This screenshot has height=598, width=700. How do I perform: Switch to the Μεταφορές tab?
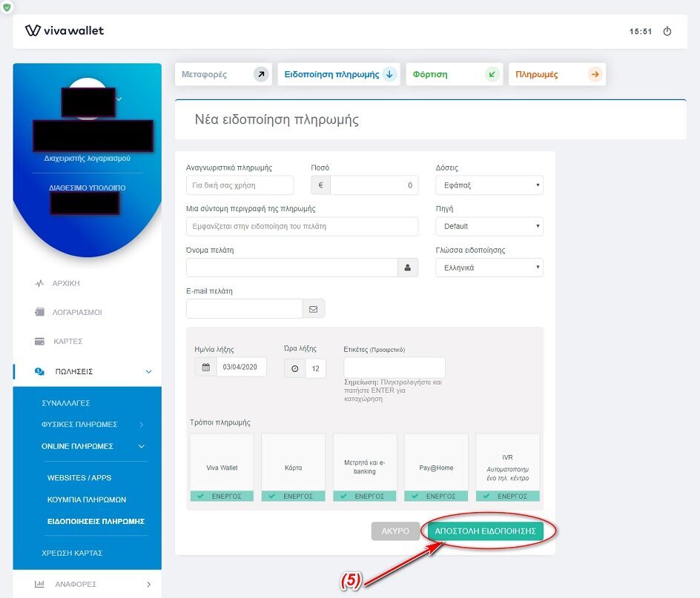pyautogui.click(x=223, y=74)
